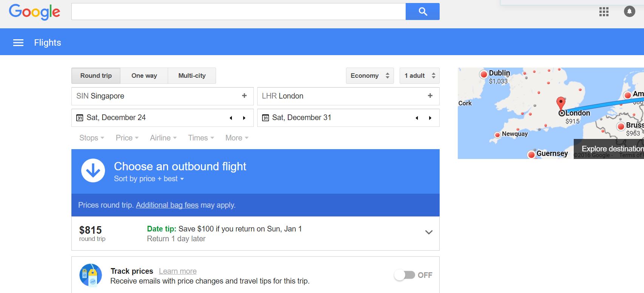The height and width of the screenshot is (293, 644).
Task: Select the Multi-city trip option
Action: [192, 76]
